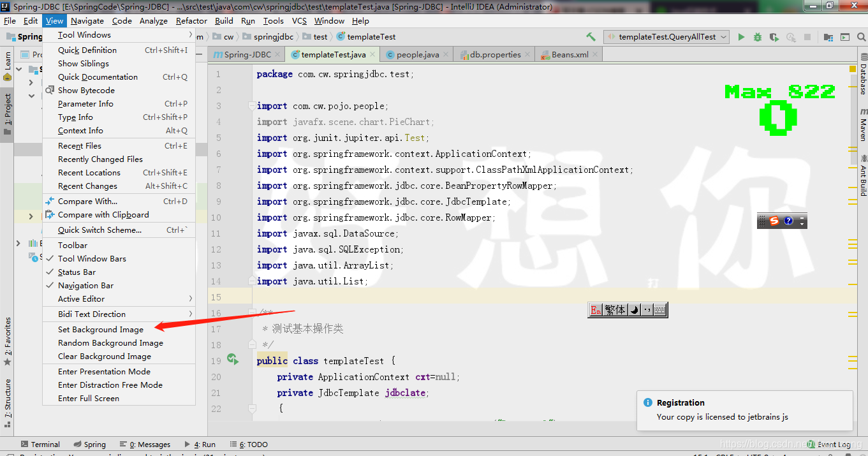This screenshot has width=868, height=456.
Task: Click the En language indicator on IME bar
Action: pyautogui.click(x=596, y=310)
